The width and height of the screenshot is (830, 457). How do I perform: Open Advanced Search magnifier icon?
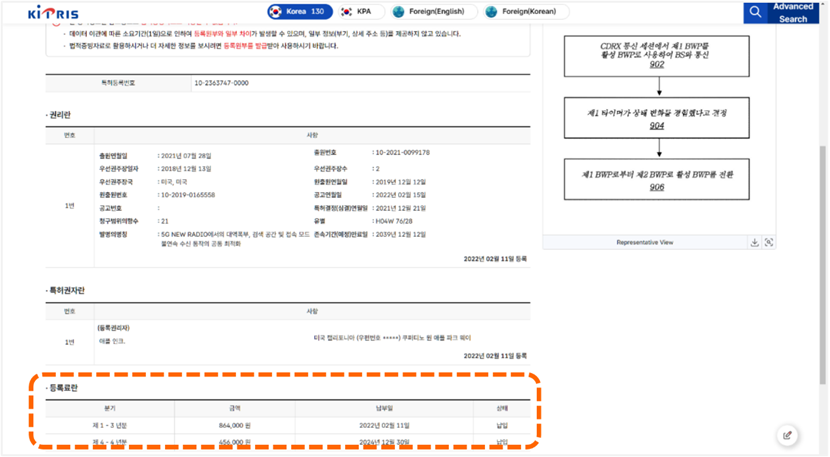(x=755, y=12)
